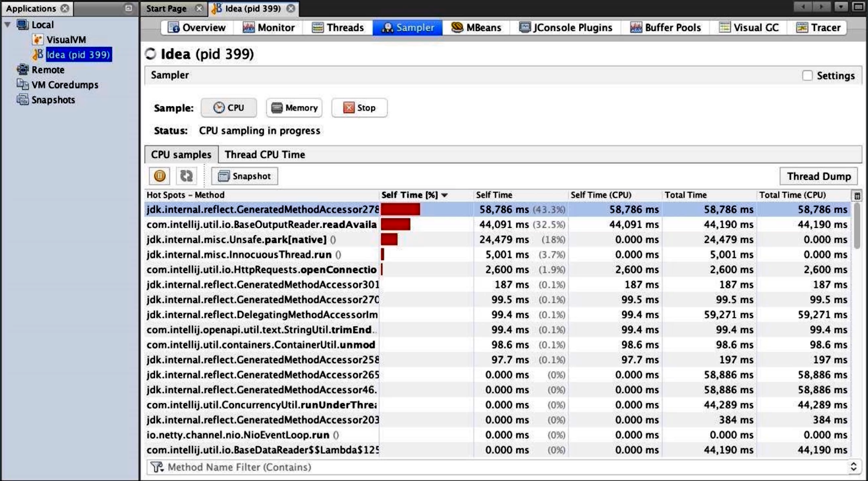Select the ConcurrencyUtil.runUnderThread row
868x481 pixels.
pos(498,405)
